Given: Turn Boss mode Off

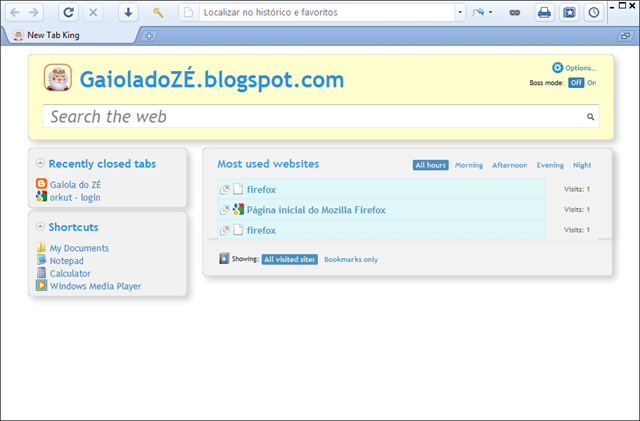Looking at the screenshot, I should click(576, 83).
